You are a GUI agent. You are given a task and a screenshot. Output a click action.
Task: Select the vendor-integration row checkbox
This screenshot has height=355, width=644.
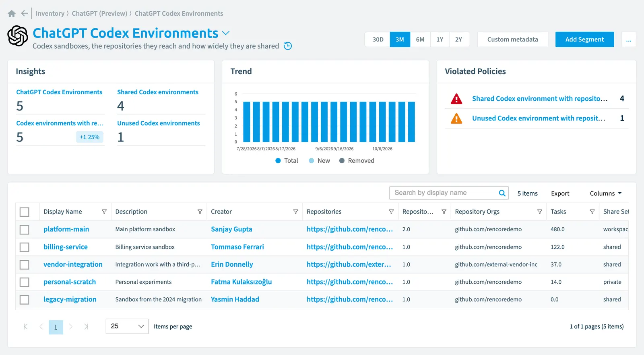coord(25,265)
